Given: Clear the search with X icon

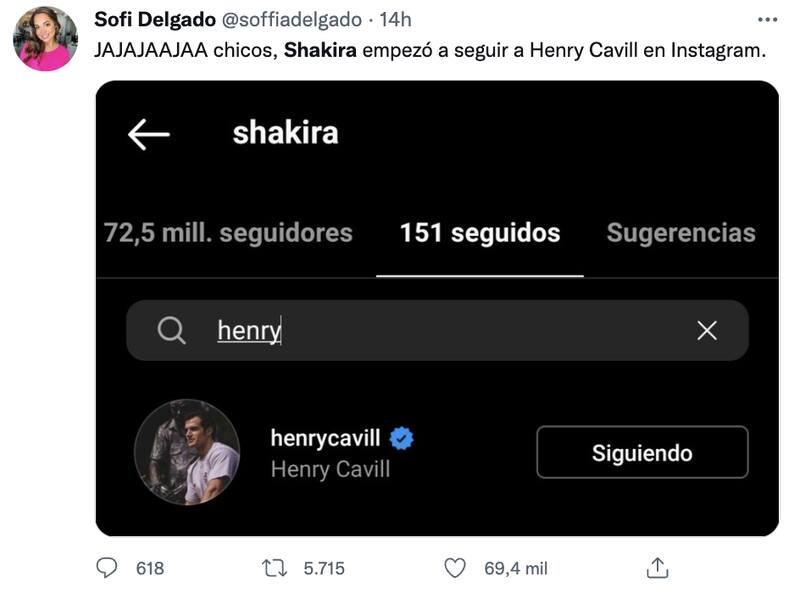Looking at the screenshot, I should coord(707,330).
